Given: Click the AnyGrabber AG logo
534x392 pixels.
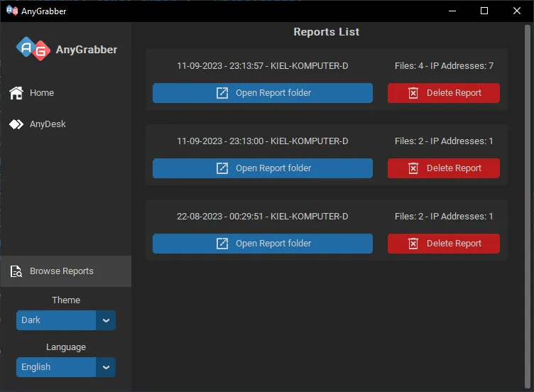Looking at the screenshot, I should tap(33, 49).
